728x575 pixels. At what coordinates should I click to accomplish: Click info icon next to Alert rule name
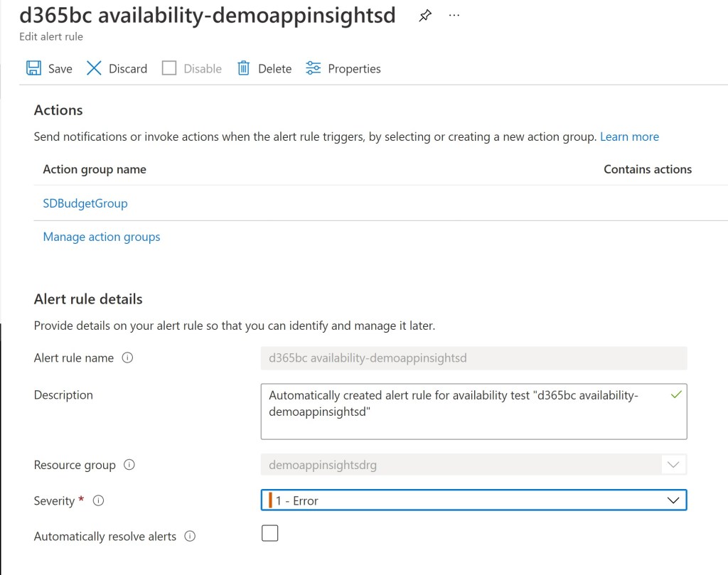click(127, 358)
